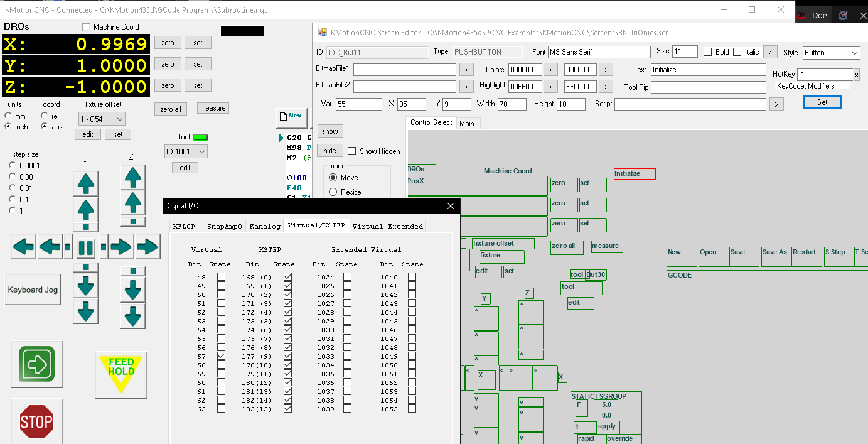Image resolution: width=868 pixels, height=444 pixels.
Task: Switch to the Main tab
Action: tap(467, 124)
